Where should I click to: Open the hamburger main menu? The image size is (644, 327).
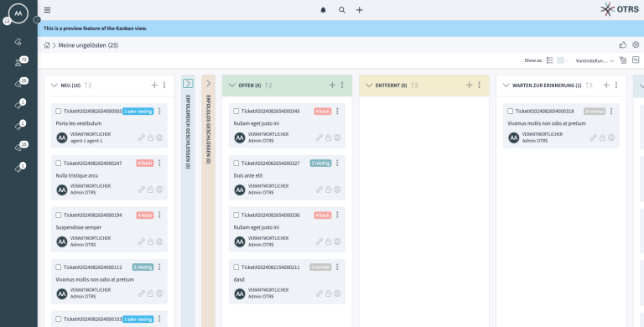47,10
